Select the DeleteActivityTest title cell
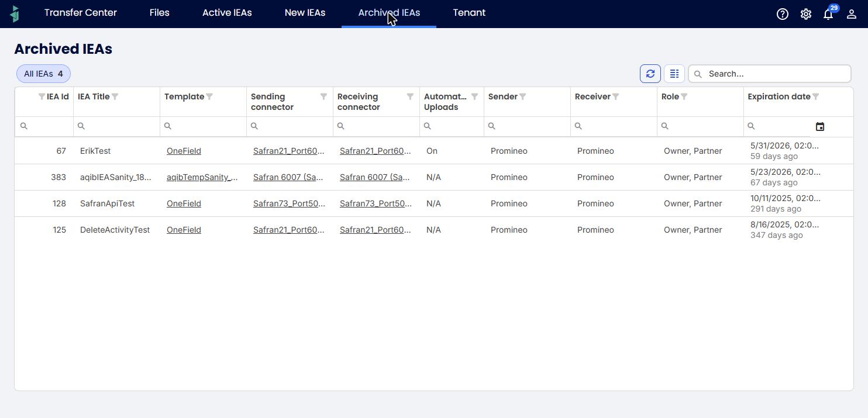 pos(115,230)
